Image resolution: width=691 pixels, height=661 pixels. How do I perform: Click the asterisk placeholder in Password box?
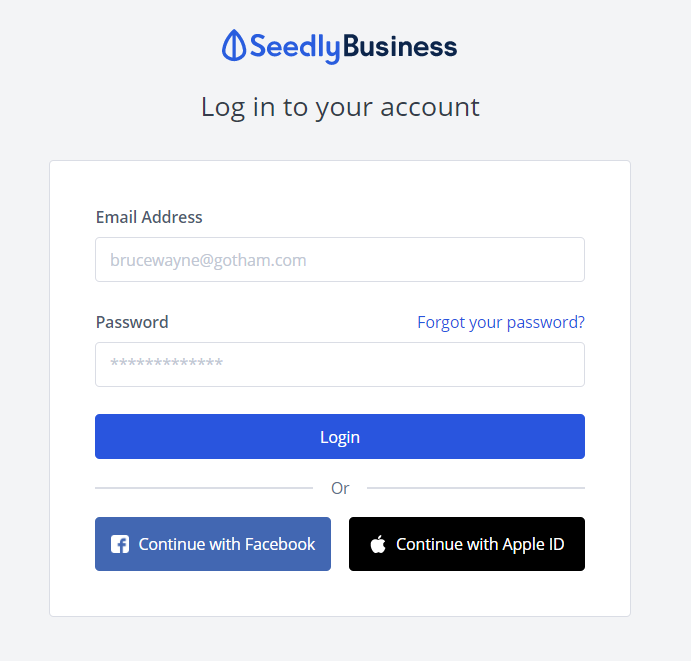[166, 365]
